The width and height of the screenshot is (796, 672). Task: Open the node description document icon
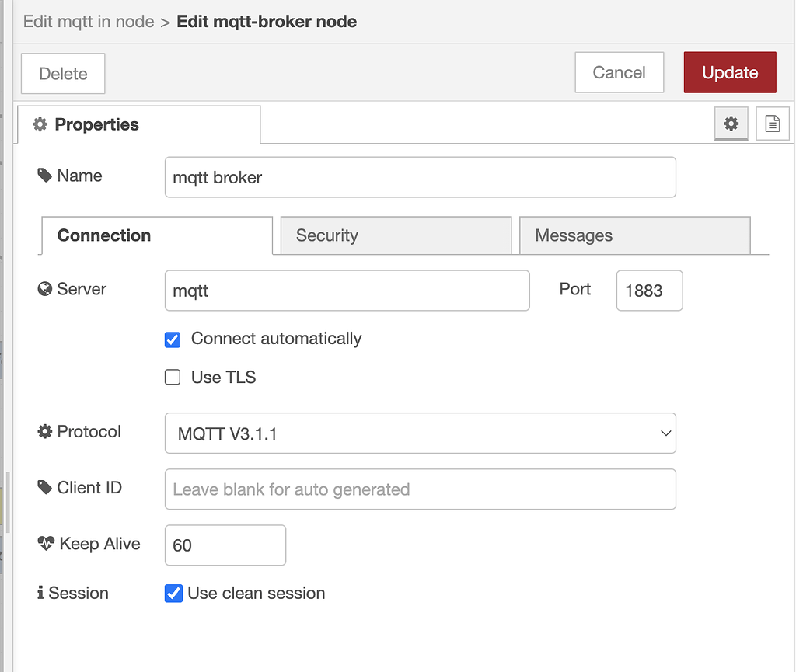772,123
